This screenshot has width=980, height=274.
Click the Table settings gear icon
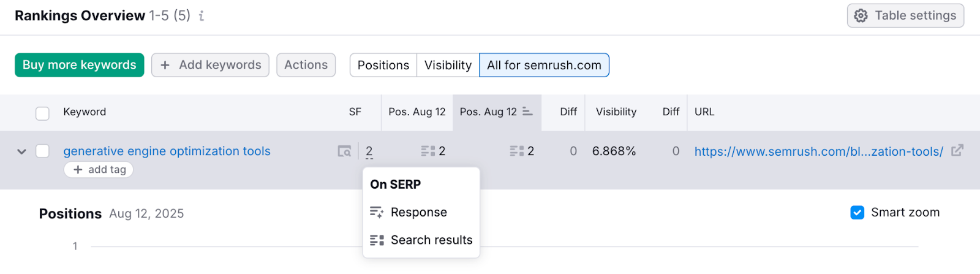pos(861,16)
